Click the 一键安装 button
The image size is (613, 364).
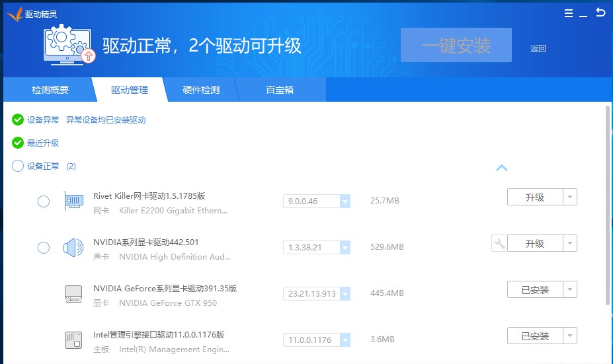[456, 45]
